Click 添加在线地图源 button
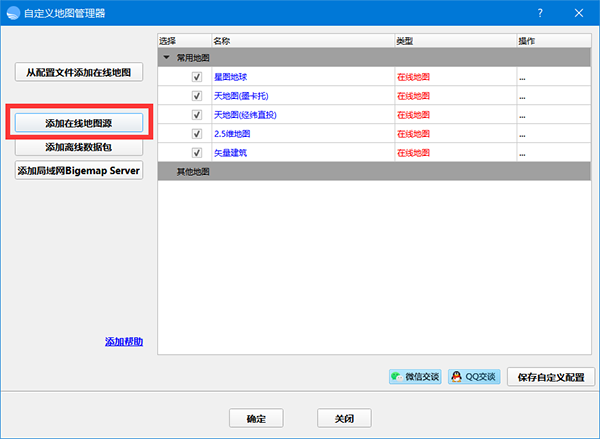The image size is (600, 439). [79, 123]
